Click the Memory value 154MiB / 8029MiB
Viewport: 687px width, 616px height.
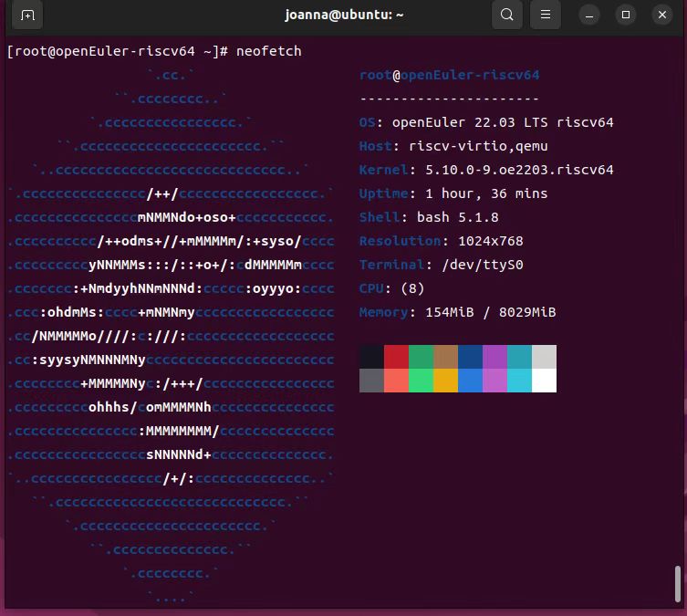click(490, 312)
